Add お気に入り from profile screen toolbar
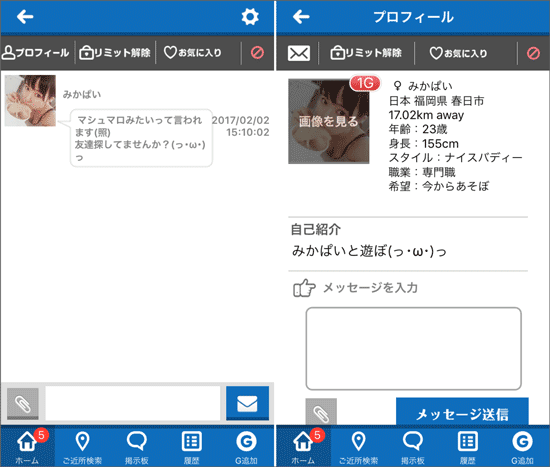Viewport: 550px width, 467px height. [458, 53]
